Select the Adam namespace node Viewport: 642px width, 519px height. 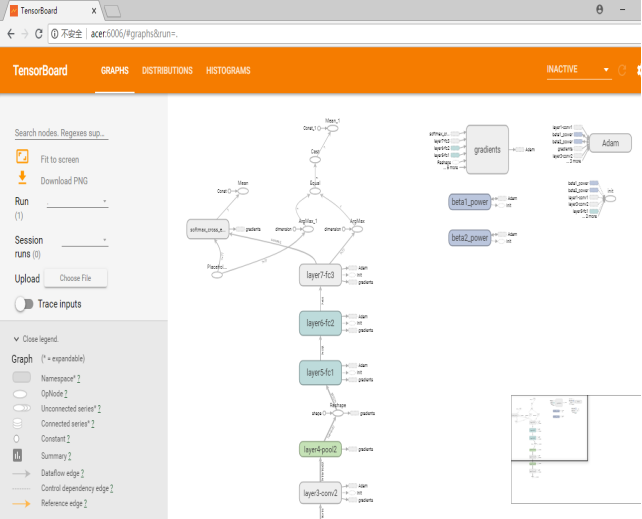coord(610,143)
